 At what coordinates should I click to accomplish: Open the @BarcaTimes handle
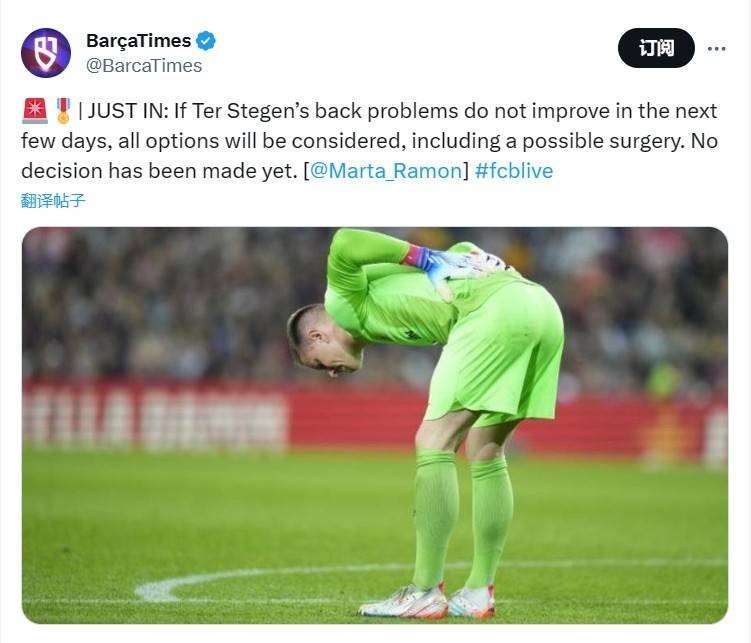click(x=144, y=66)
